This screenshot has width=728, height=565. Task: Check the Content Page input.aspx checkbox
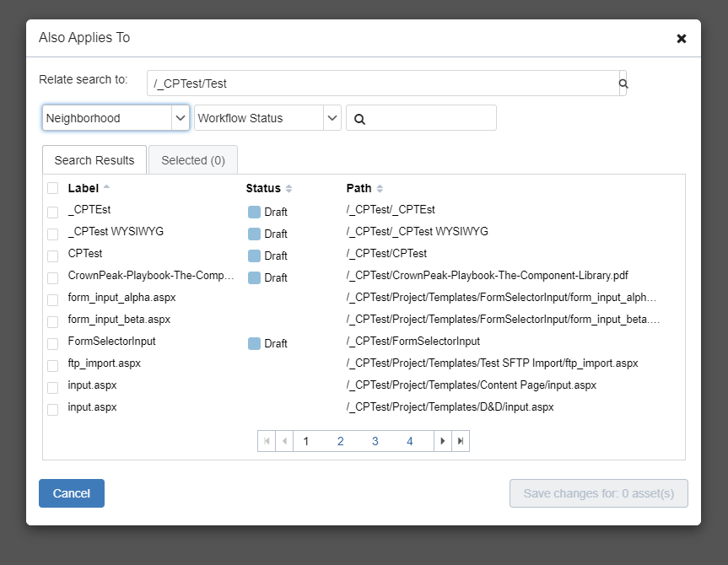tap(53, 388)
